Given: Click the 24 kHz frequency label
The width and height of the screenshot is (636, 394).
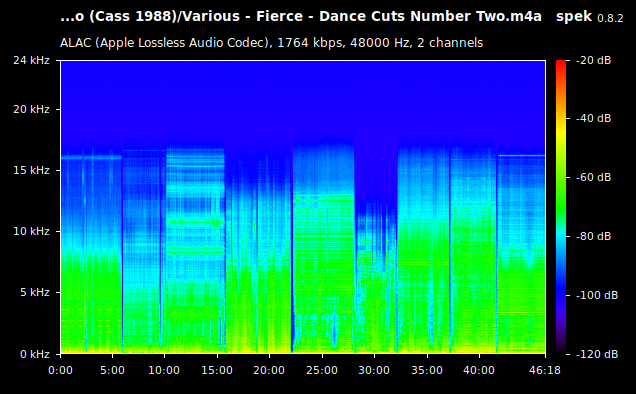Looking at the screenshot, I should tap(32, 60).
